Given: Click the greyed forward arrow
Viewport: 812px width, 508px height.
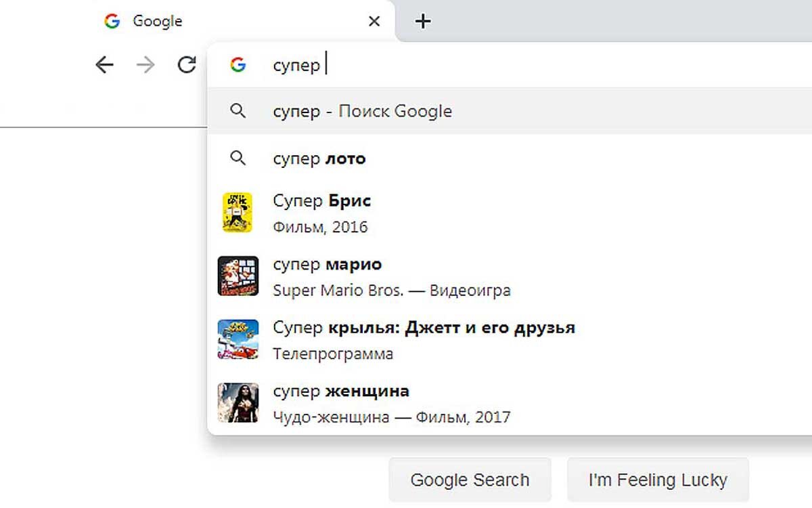Looking at the screenshot, I should 145,65.
